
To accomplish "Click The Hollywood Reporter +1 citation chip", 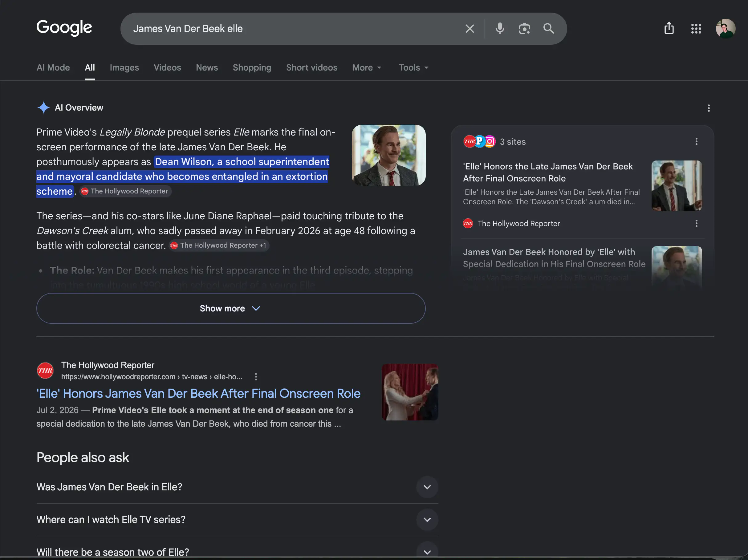I will click(x=219, y=246).
